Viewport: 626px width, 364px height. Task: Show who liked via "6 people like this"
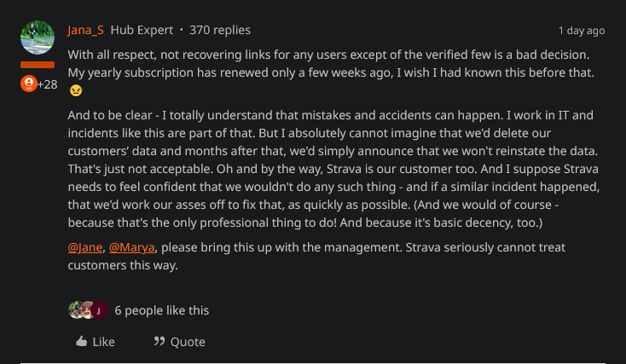(x=161, y=310)
